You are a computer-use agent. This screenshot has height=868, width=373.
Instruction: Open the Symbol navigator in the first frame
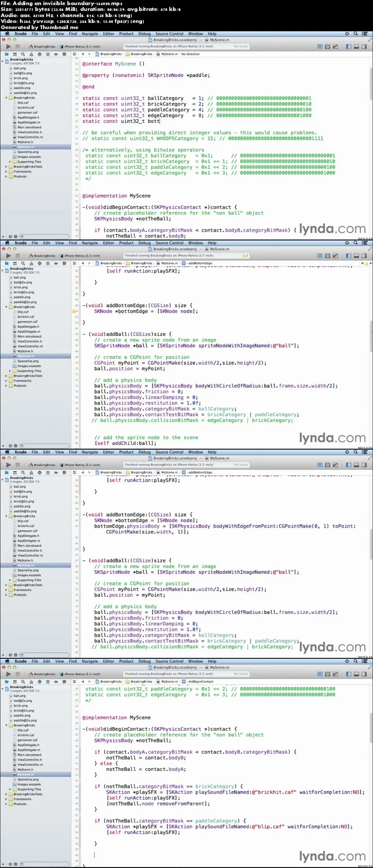(15, 54)
